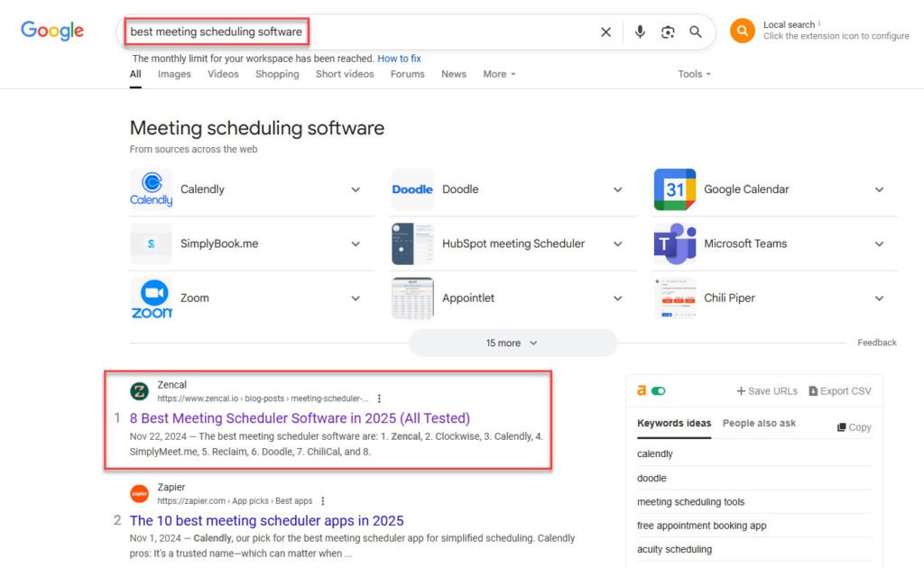Open the Tools dropdown

(x=694, y=74)
